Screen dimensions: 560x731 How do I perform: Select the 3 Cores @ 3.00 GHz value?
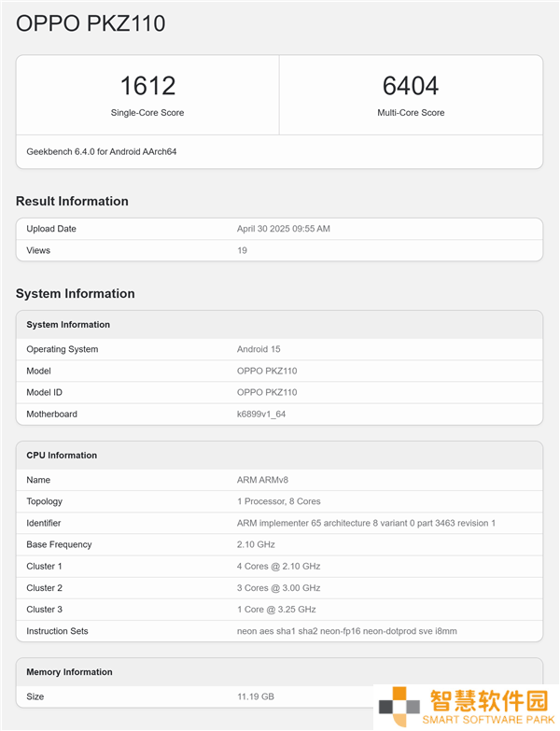[279, 588]
